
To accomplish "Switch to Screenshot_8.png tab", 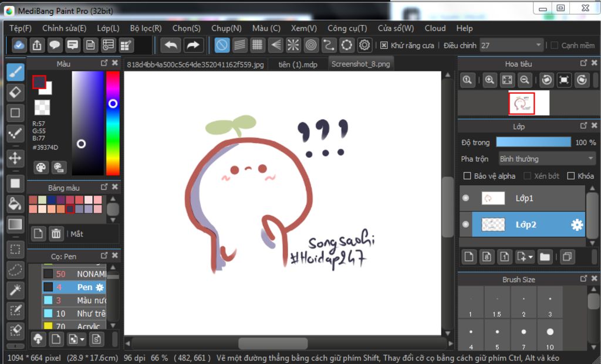I will pos(361,64).
